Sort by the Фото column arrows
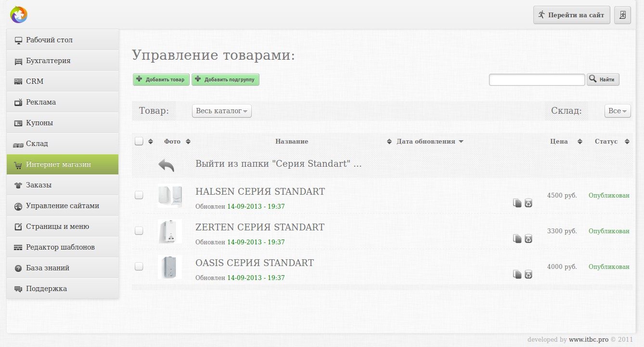Viewport: 644px width, 347px height. [x=188, y=141]
